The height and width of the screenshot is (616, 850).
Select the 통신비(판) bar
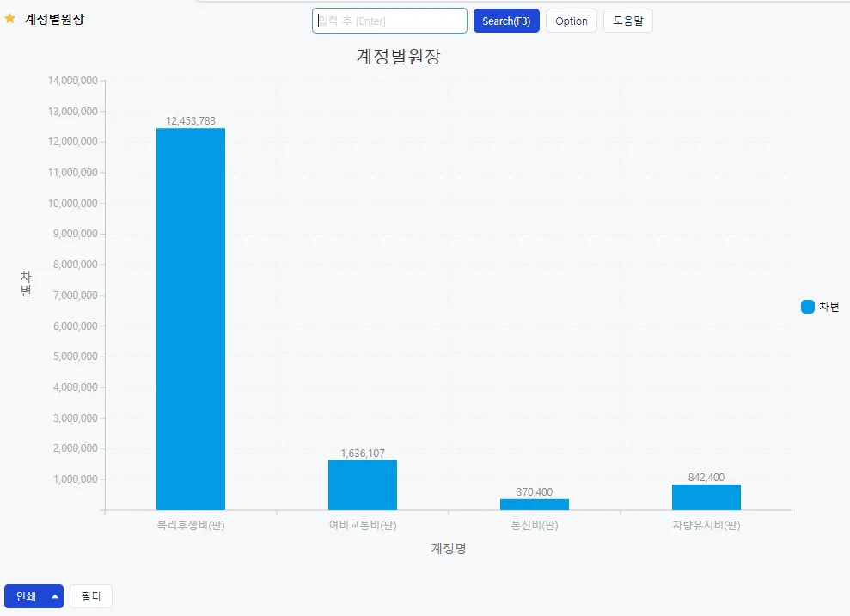point(535,504)
